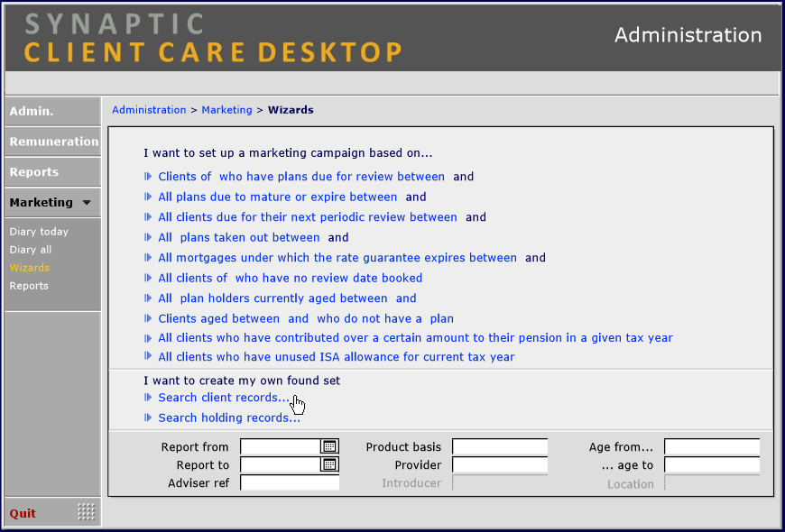Open Search client records

[x=224, y=398]
